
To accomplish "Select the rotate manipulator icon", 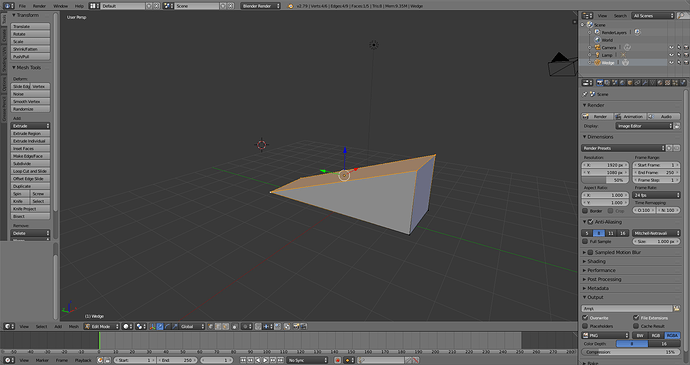I will (x=167, y=326).
